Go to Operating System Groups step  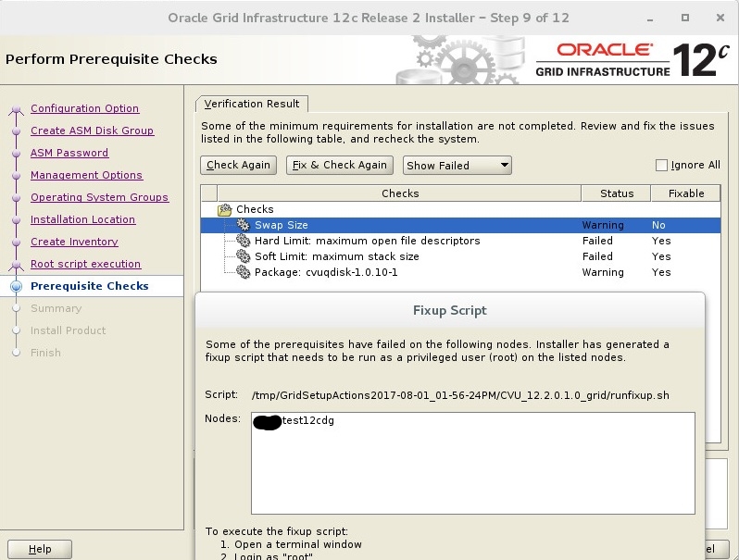click(99, 197)
